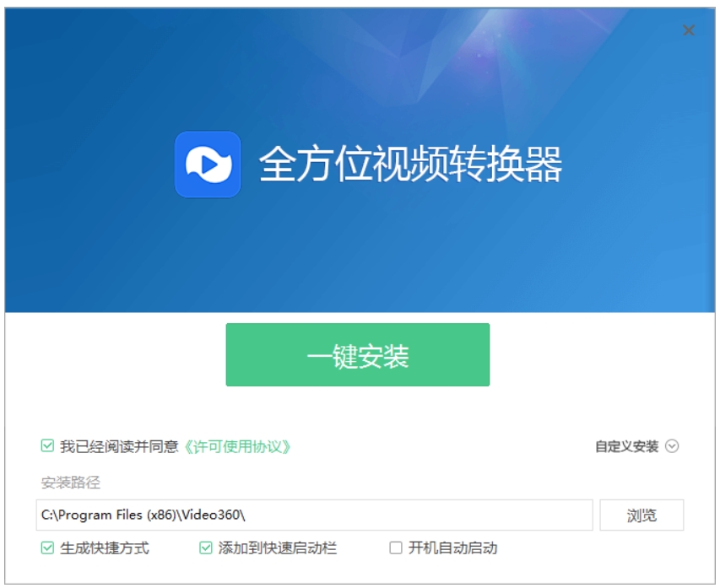
Task: Close the installer with the X icon
Action: point(689,30)
